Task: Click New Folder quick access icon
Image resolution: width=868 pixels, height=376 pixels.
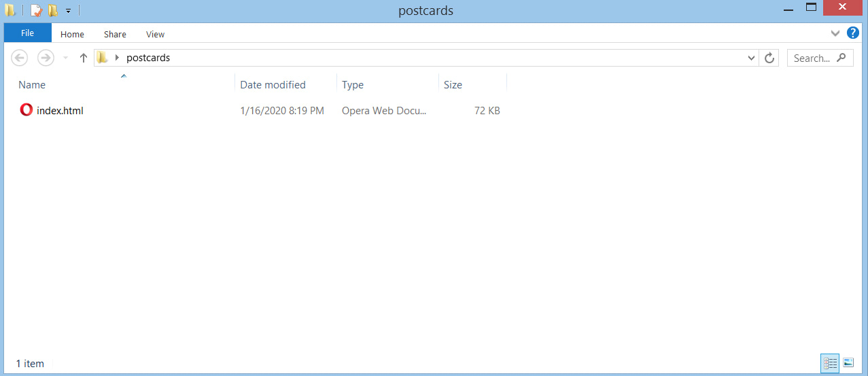Action: tap(52, 11)
